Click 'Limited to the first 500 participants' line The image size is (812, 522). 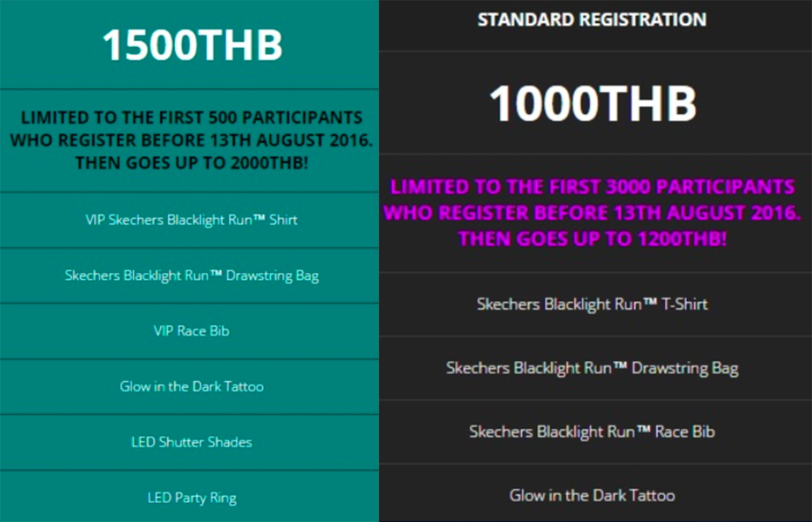click(x=191, y=117)
